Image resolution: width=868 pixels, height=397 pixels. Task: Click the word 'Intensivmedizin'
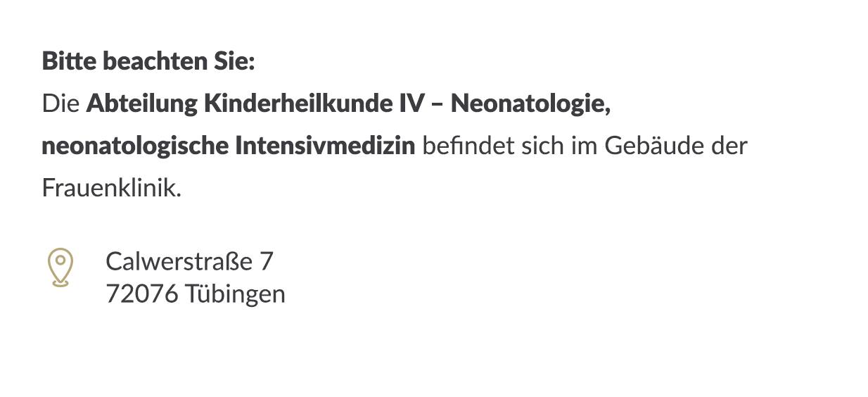coord(325,146)
